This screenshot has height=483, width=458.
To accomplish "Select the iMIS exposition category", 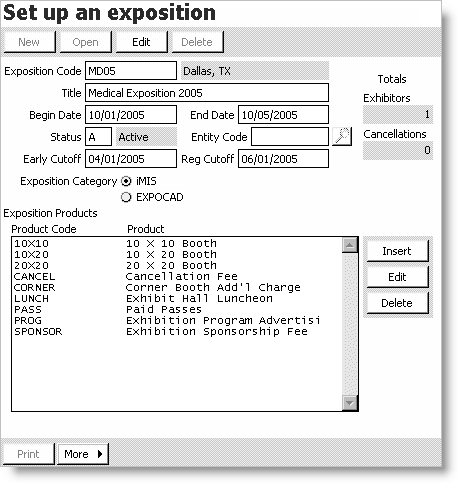I will click(126, 181).
